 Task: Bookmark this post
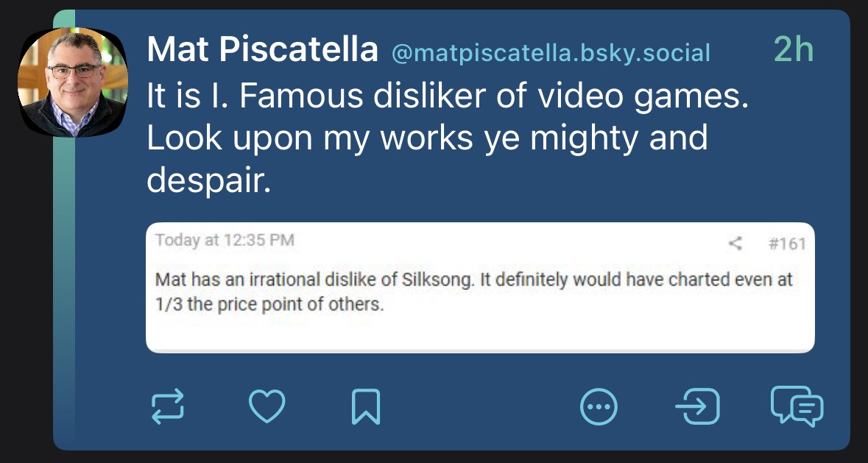[366, 406]
